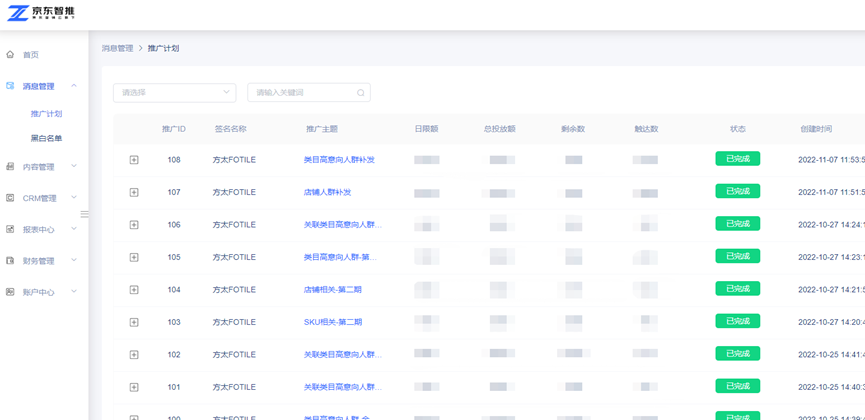Open the 请选择 dropdown
865x420 pixels.
[x=174, y=93]
